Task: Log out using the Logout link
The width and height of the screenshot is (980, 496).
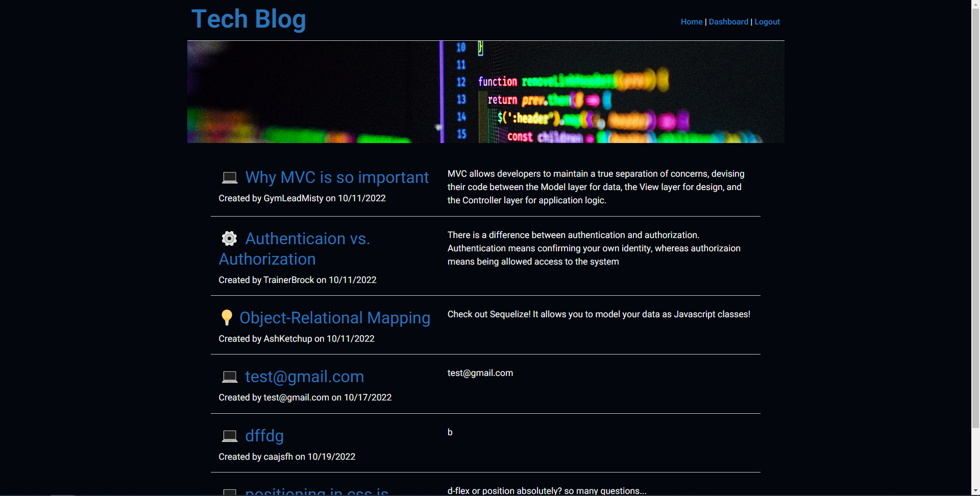Action: point(767,21)
